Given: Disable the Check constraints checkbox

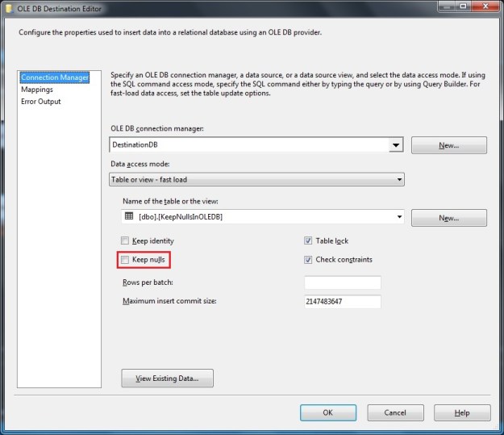Looking at the screenshot, I should coord(308,260).
